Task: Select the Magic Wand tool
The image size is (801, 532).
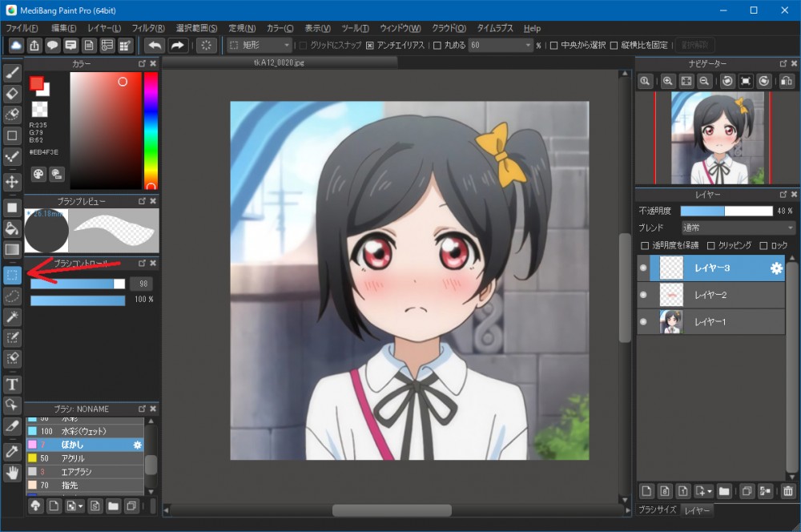Action: [12, 316]
